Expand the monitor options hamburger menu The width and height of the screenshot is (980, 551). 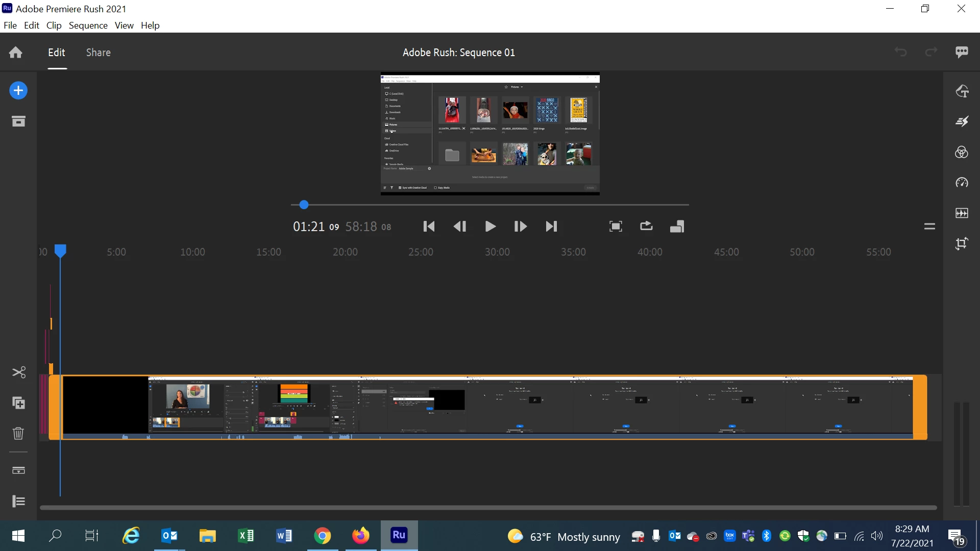[x=929, y=227]
